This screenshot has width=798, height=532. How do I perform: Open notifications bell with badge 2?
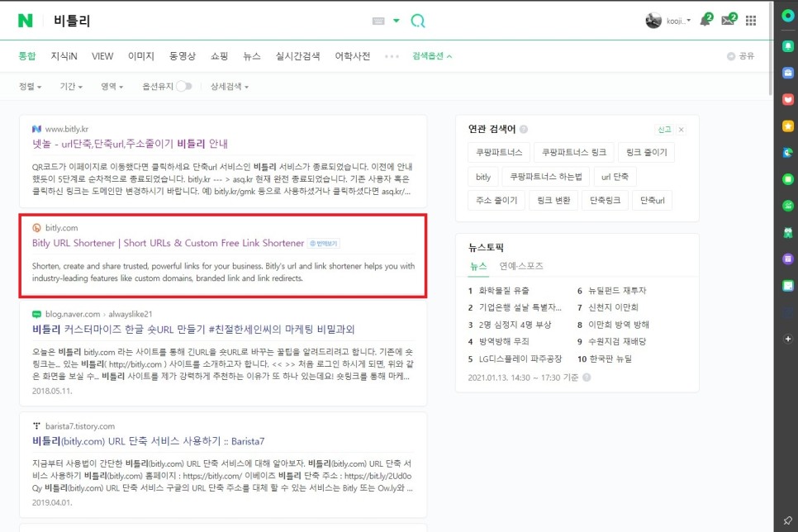pyautogui.click(x=706, y=20)
